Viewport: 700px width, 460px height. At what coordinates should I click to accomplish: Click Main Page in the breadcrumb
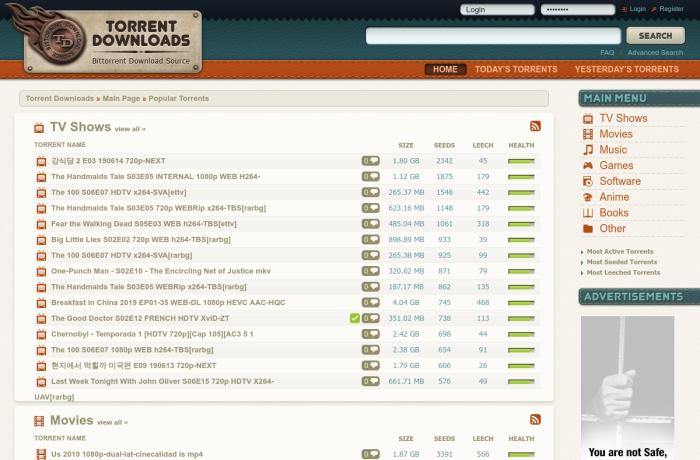[121, 98]
